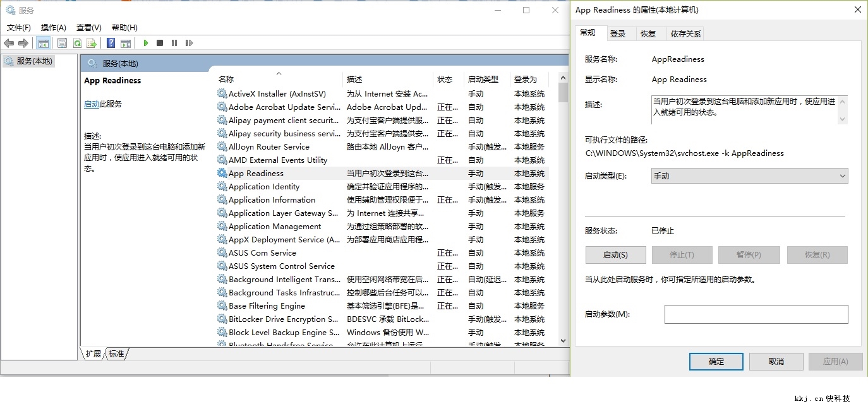The height and width of the screenshot is (409, 868).
Task: Open the Properties toolbar icon
Action: click(62, 43)
